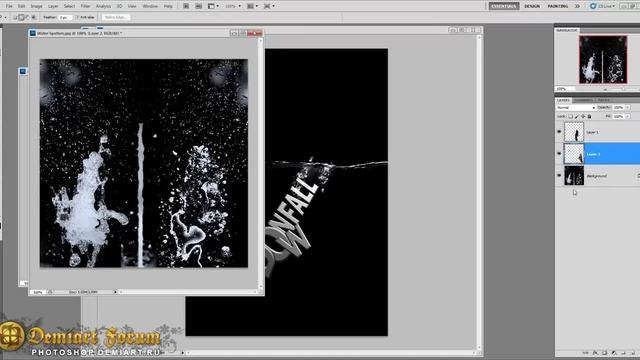Toggle the Anti-alias checkbox
The height and width of the screenshot is (360, 640).
[77, 18]
